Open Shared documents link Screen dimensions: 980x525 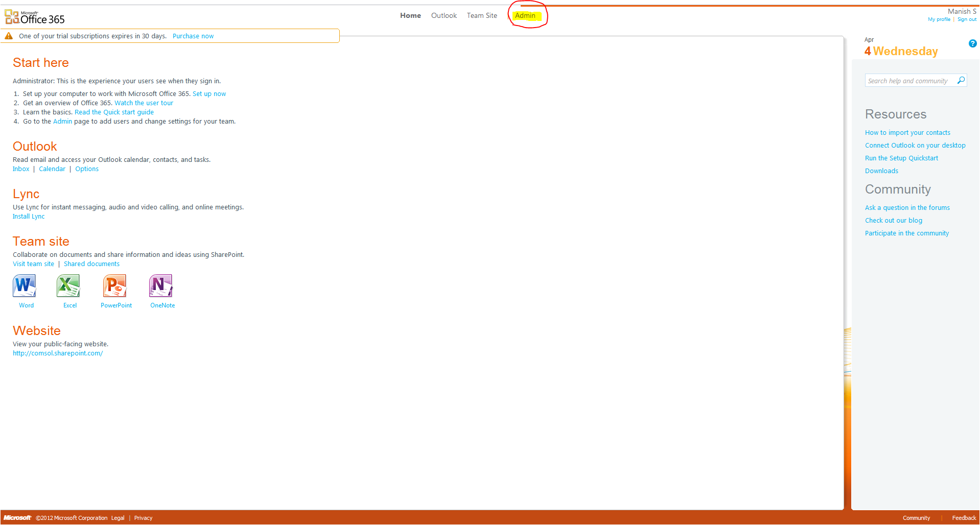91,264
